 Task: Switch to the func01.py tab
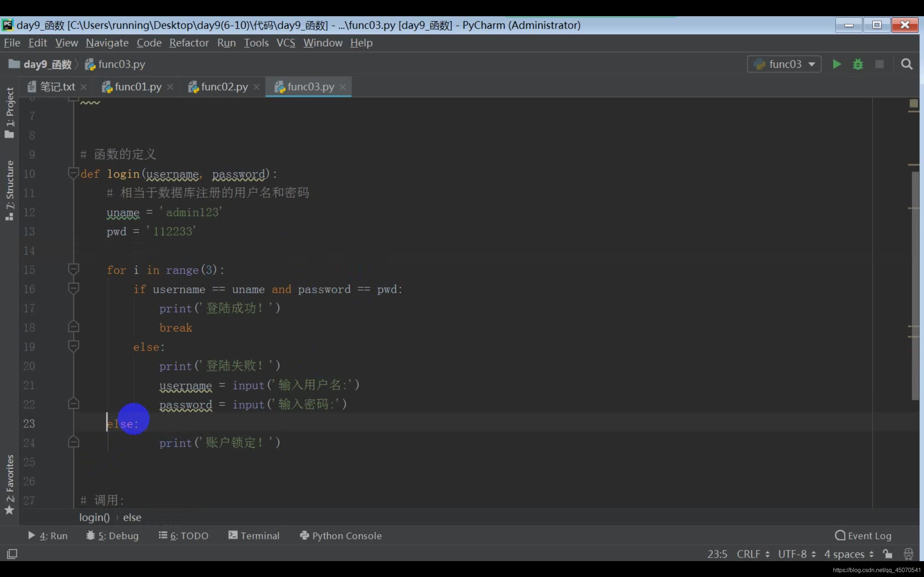tap(138, 87)
